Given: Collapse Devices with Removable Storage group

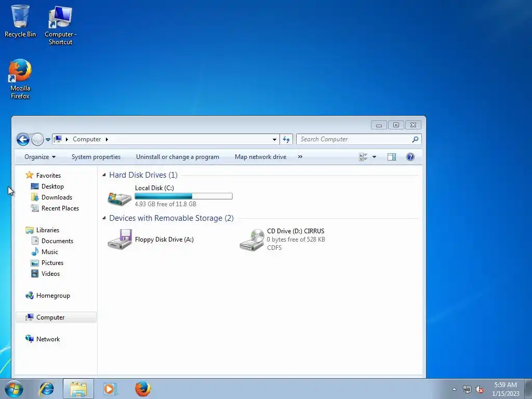Looking at the screenshot, I should coord(104,218).
